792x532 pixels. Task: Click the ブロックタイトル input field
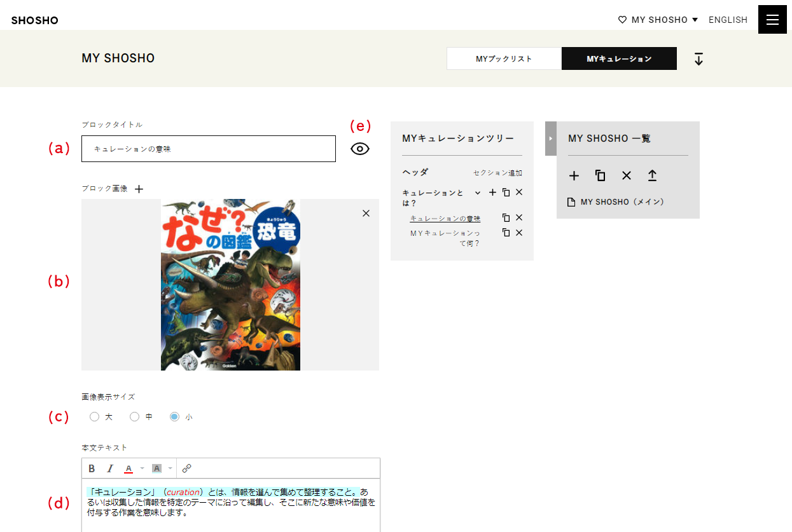pyautogui.click(x=209, y=149)
